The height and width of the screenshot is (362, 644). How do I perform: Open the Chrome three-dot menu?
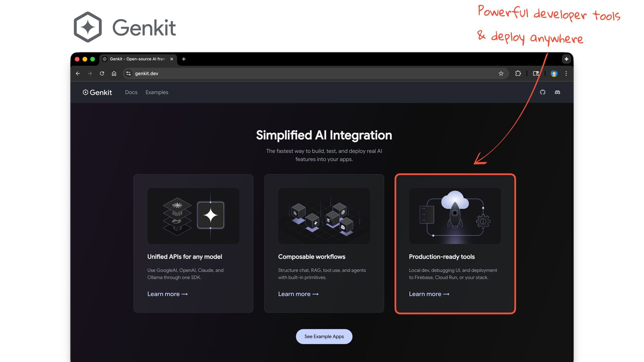click(x=566, y=73)
